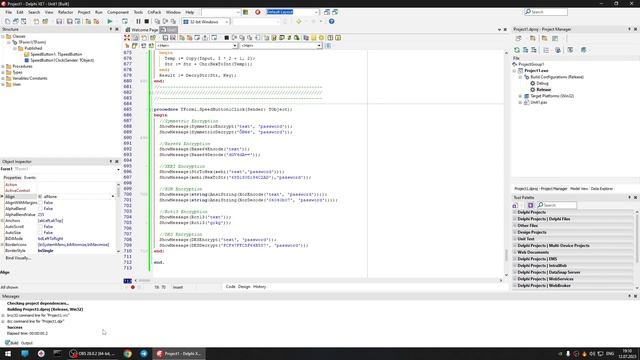Switch to the History view tab
Viewport: 640px width, 360px height.
pyautogui.click(x=259, y=287)
